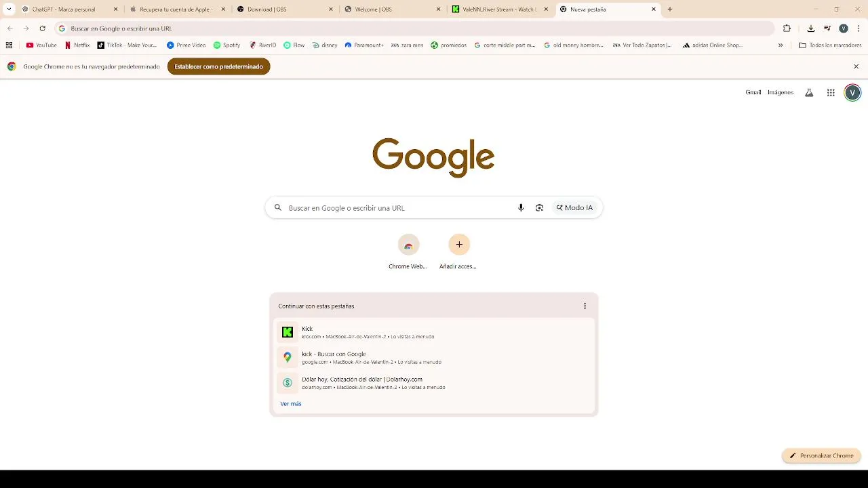
Task: Click Establecer como predeterminado button
Action: [218, 66]
